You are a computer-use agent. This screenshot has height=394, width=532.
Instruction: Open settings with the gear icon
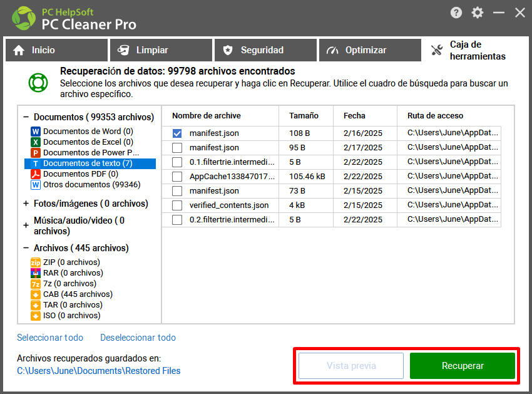478,13
